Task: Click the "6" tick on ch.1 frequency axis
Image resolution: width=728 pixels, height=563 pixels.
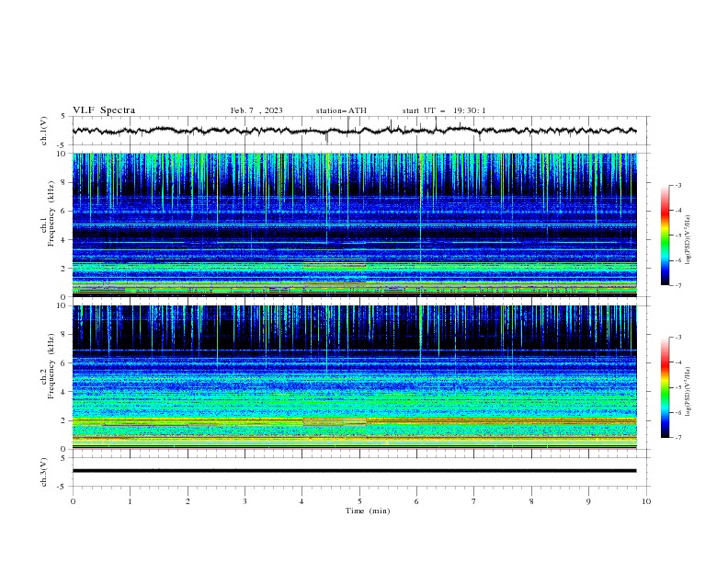Action: 63,211
